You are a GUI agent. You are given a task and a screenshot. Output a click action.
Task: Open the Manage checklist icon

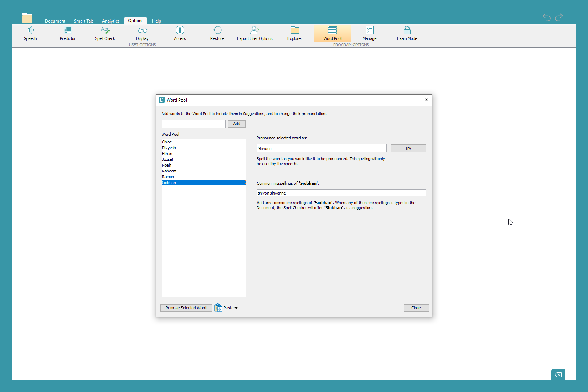[x=369, y=30]
